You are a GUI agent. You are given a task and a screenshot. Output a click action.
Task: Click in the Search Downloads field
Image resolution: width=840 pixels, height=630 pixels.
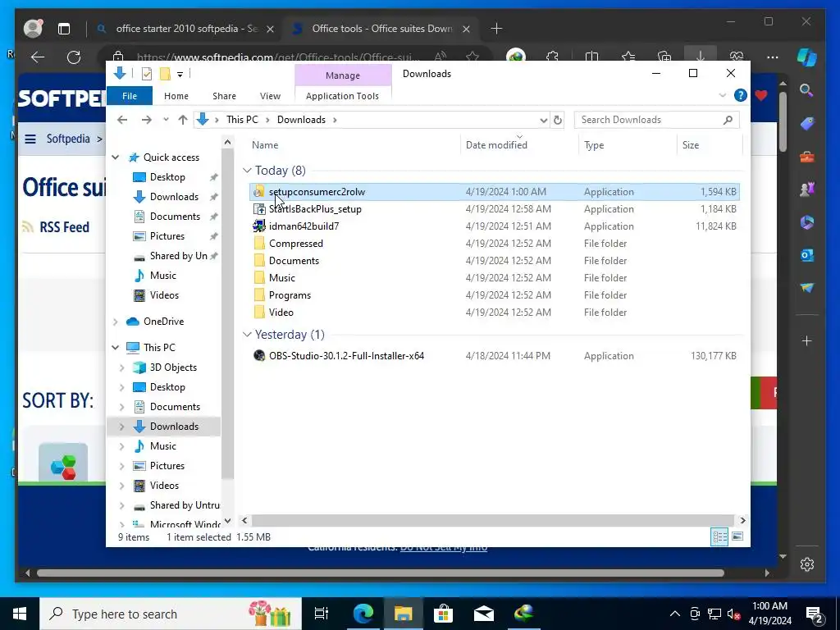point(657,120)
